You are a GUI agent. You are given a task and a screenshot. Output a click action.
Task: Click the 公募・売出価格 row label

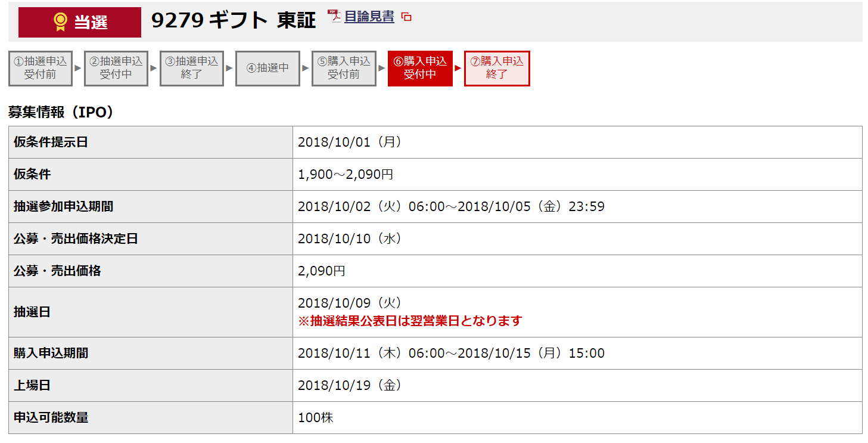tap(57, 271)
